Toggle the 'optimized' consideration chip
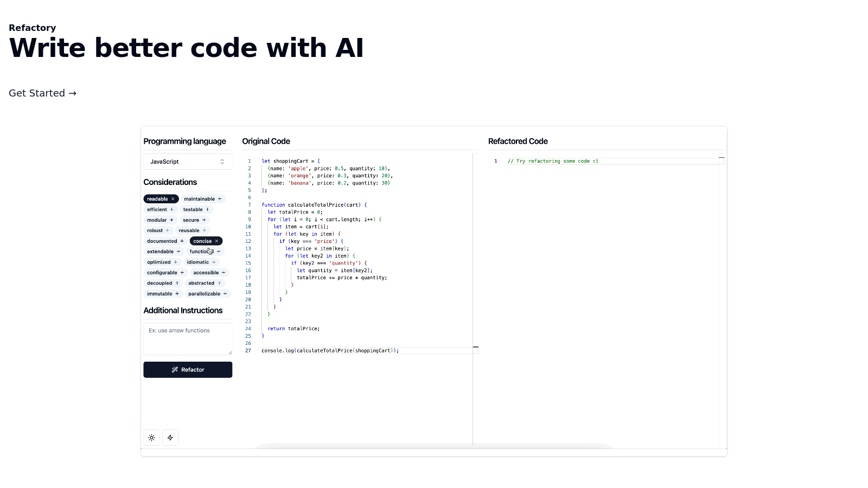This screenshot has height=488, width=868. (162, 262)
